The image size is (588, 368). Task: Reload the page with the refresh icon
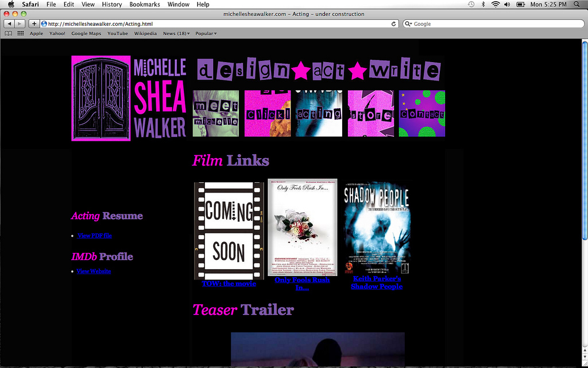[392, 24]
